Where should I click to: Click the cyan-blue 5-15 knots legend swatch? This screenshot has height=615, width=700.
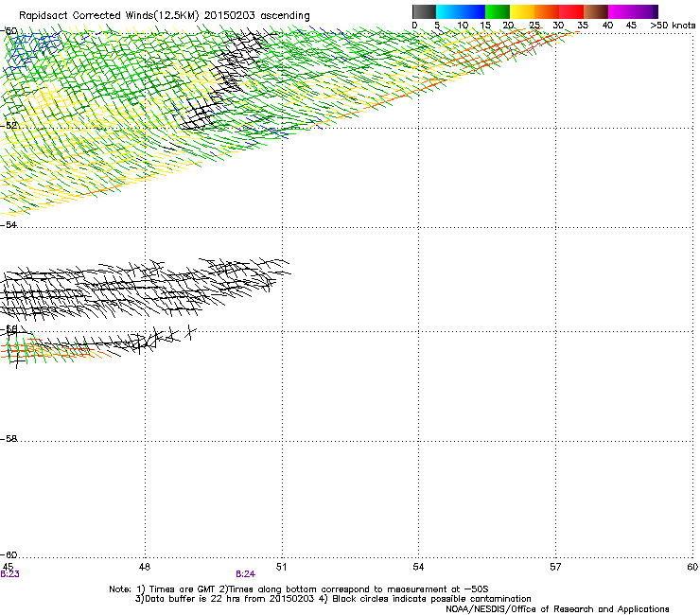pos(461,11)
